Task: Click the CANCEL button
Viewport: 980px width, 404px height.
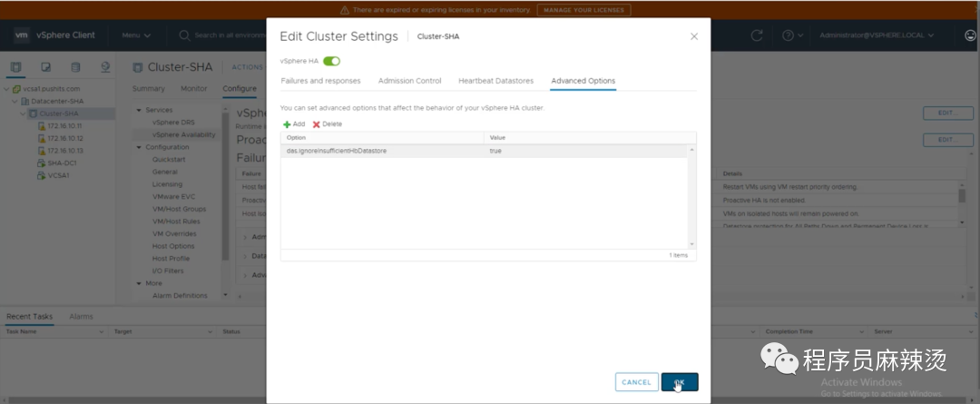Action: [636, 382]
